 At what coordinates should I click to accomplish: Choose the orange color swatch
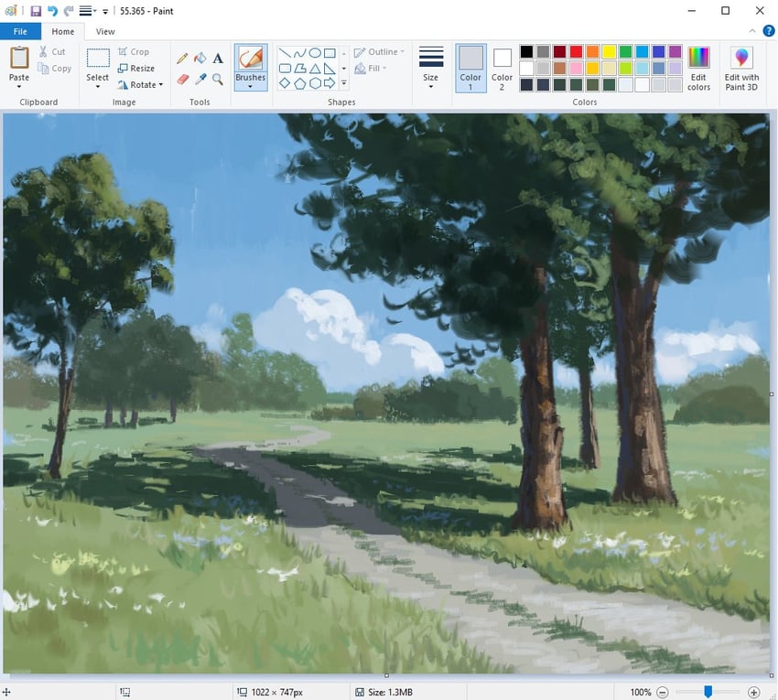pos(592,51)
